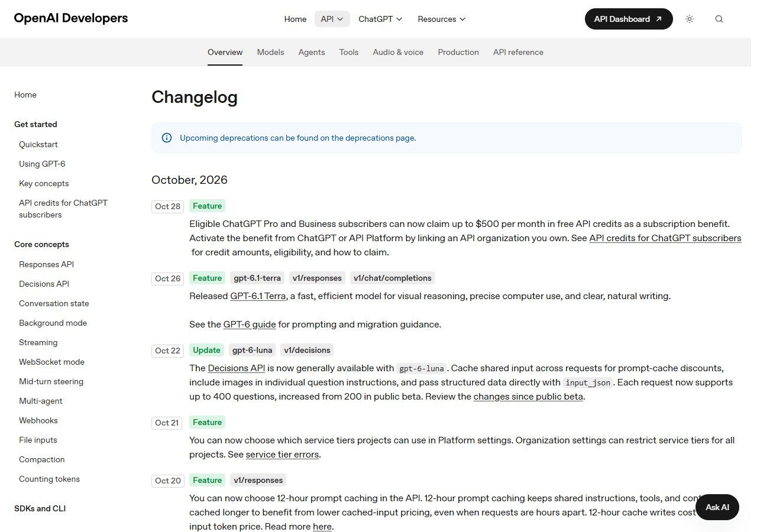Open File inputs sidebar page
This screenshot has height=532, width=757.
click(38, 440)
